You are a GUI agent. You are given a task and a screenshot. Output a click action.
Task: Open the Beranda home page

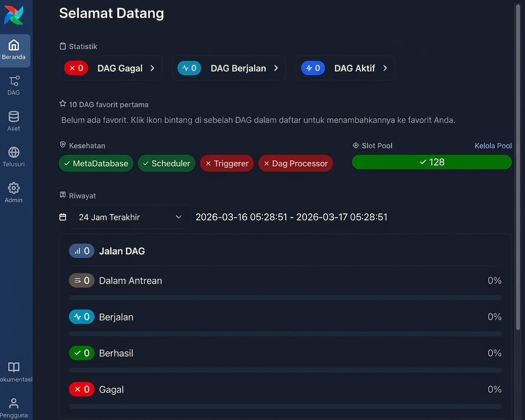(x=15, y=51)
